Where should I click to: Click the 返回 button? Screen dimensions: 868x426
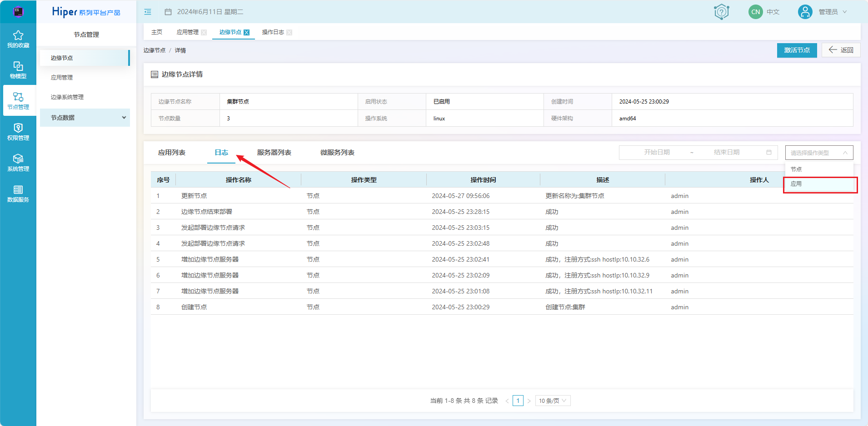(841, 50)
